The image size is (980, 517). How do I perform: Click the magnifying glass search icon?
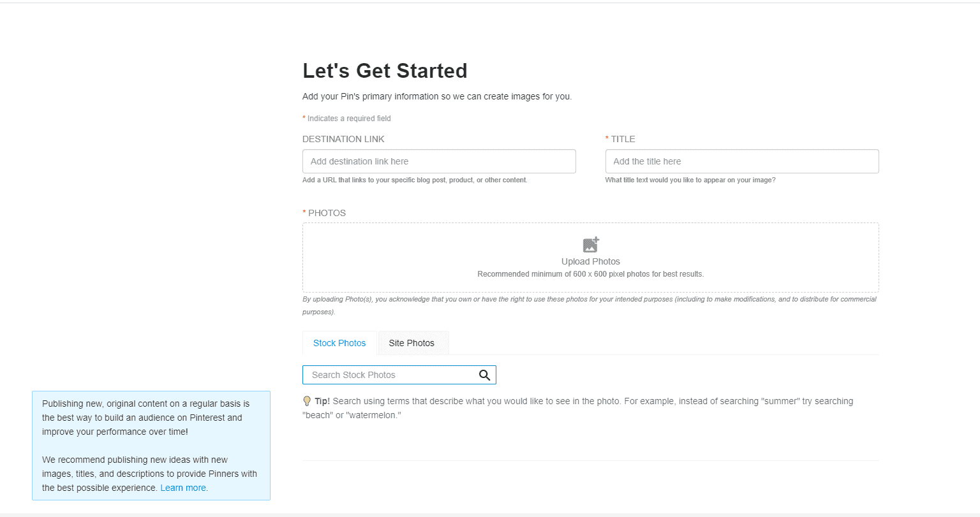click(x=485, y=375)
